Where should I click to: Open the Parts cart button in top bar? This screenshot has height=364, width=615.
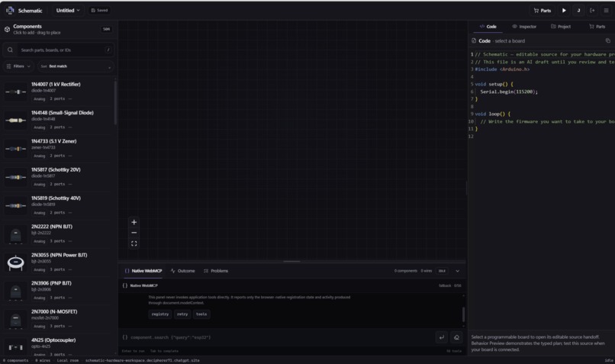click(x=543, y=11)
